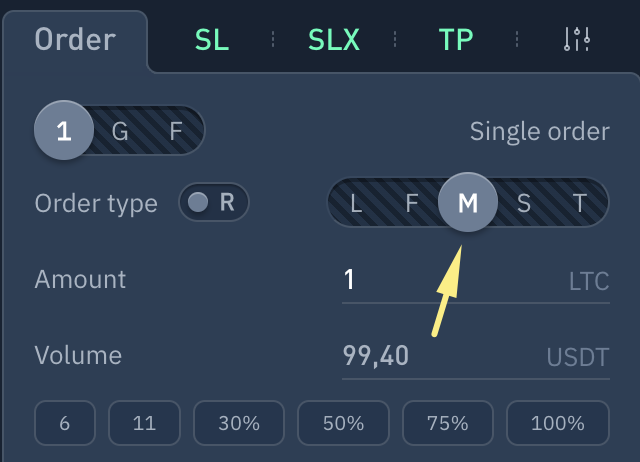Switch to the SLX tab

pos(334,40)
